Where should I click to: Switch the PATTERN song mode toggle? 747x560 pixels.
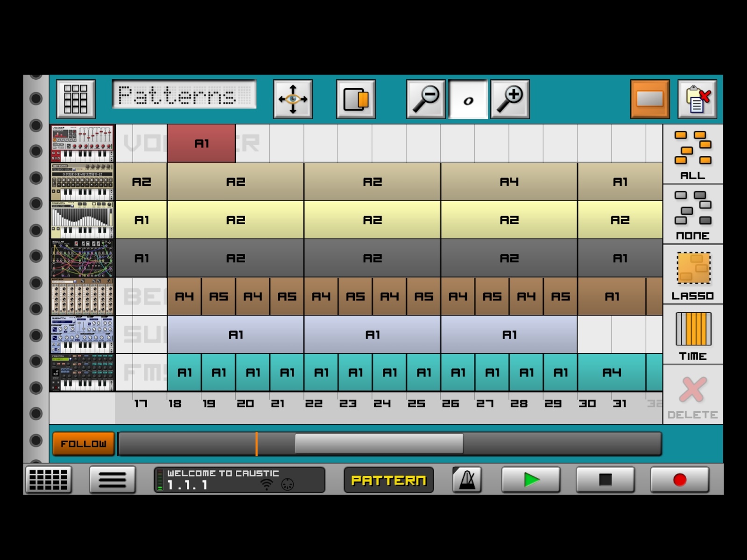click(388, 480)
